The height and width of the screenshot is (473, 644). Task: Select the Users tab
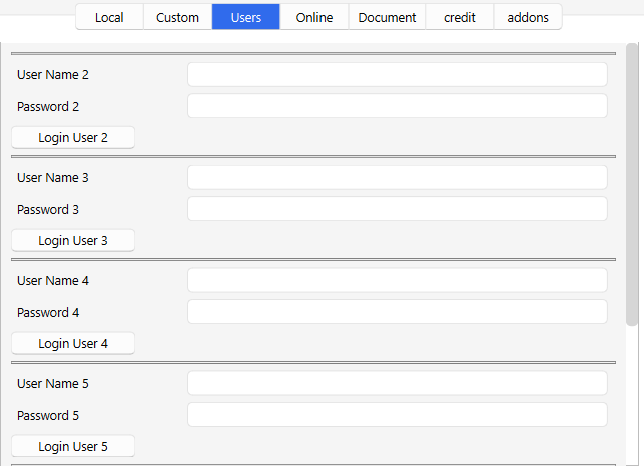[246, 17]
